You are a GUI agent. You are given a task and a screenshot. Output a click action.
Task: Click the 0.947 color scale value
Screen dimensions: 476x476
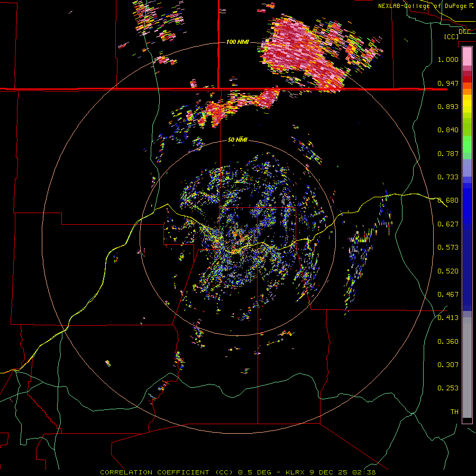pos(448,83)
